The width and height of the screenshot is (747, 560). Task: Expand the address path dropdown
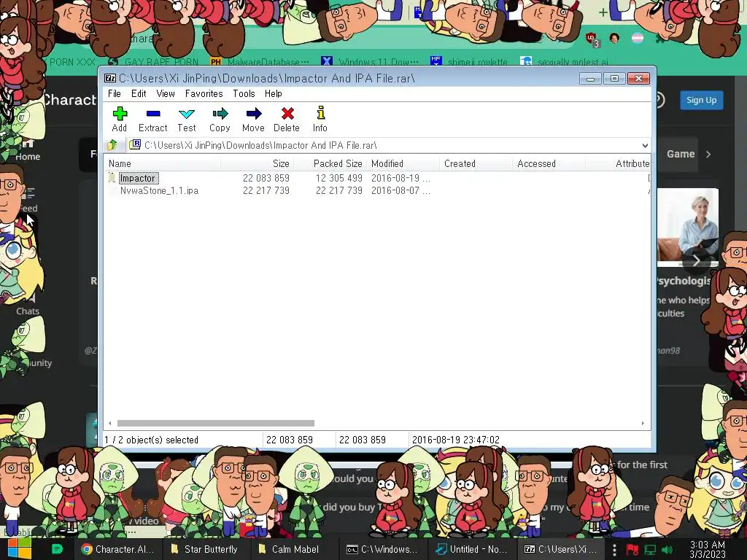coord(645,145)
